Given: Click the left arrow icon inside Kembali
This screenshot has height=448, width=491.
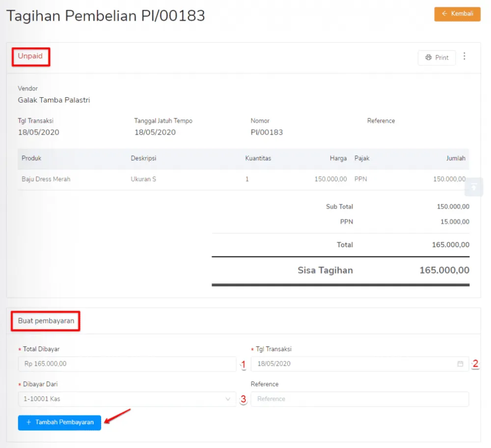Looking at the screenshot, I should pos(444,14).
